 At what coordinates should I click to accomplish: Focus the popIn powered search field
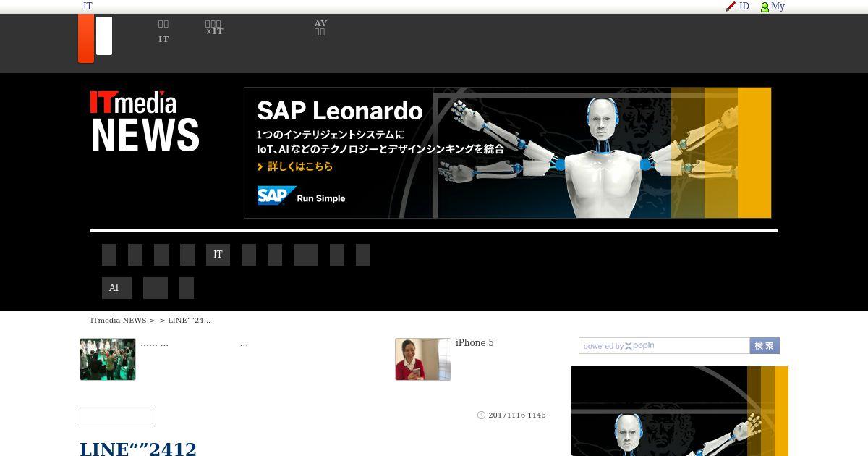pos(664,346)
